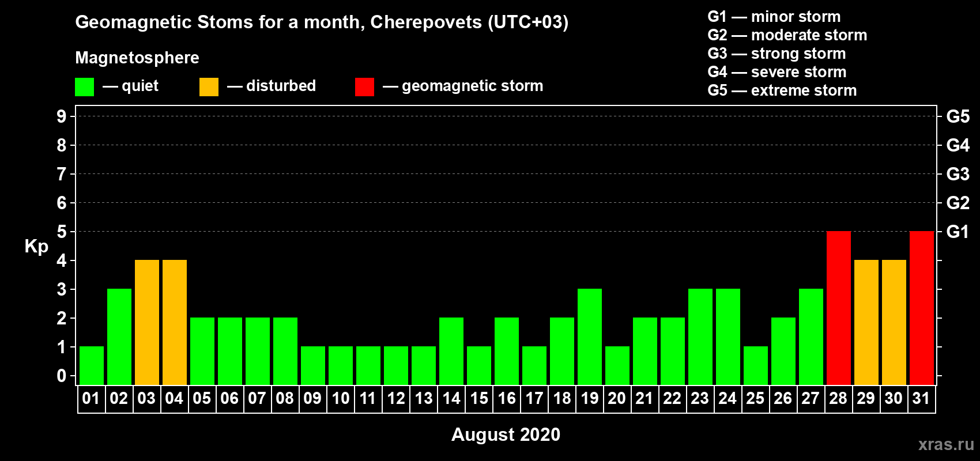Click the 'G4 — severe storm' legend line
Viewport: 980px width, 461px height.
(777, 72)
